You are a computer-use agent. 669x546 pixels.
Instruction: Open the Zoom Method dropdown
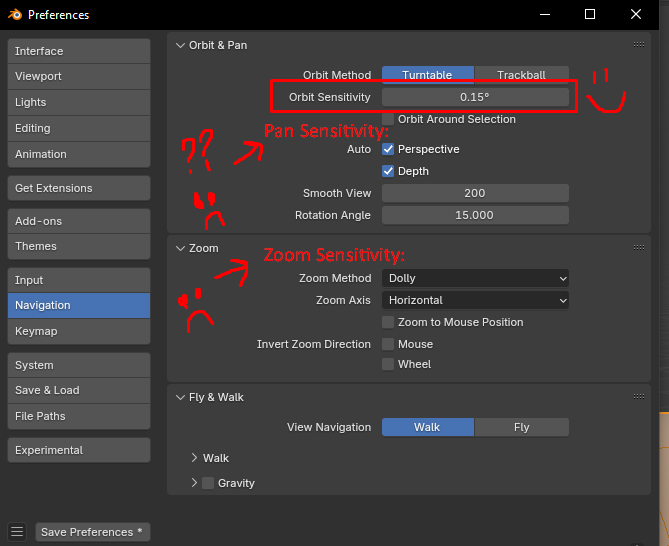point(475,278)
